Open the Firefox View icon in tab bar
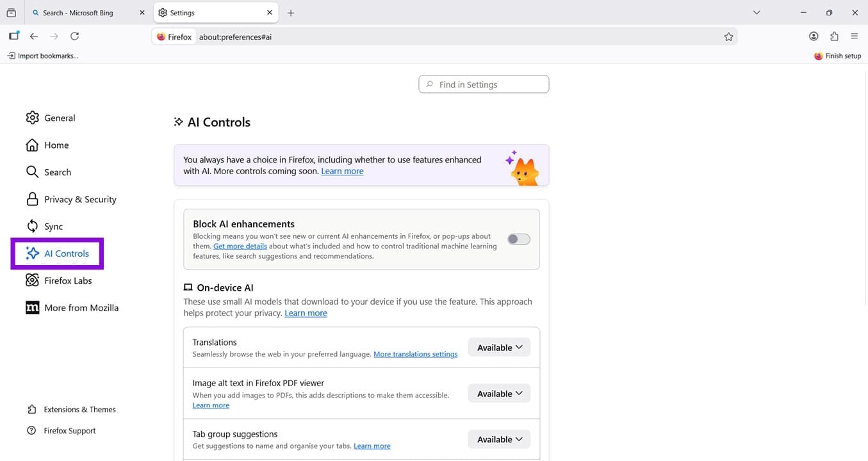This screenshot has height=461, width=868. [11, 13]
